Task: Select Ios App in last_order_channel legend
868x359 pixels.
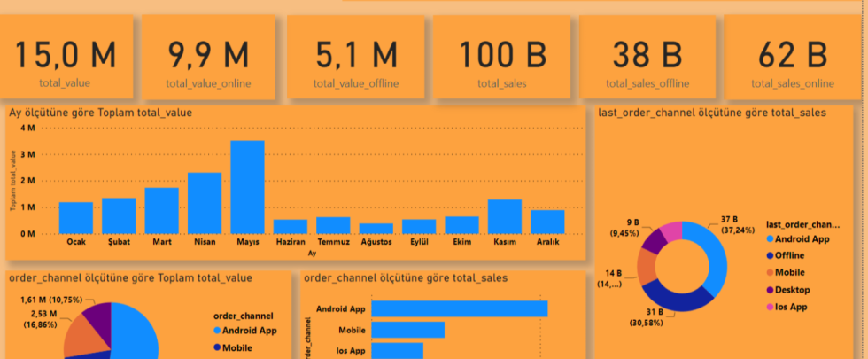Action: point(787,307)
